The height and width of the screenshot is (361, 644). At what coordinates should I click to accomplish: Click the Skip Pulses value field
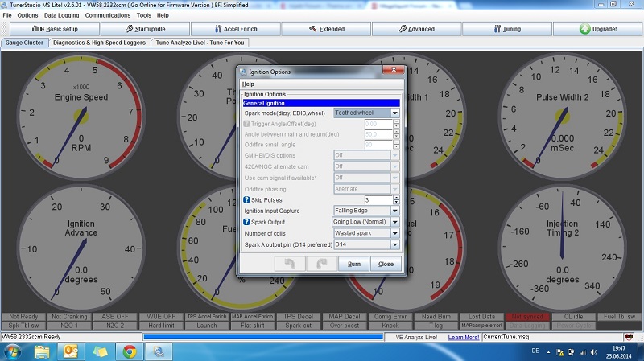[x=378, y=199]
